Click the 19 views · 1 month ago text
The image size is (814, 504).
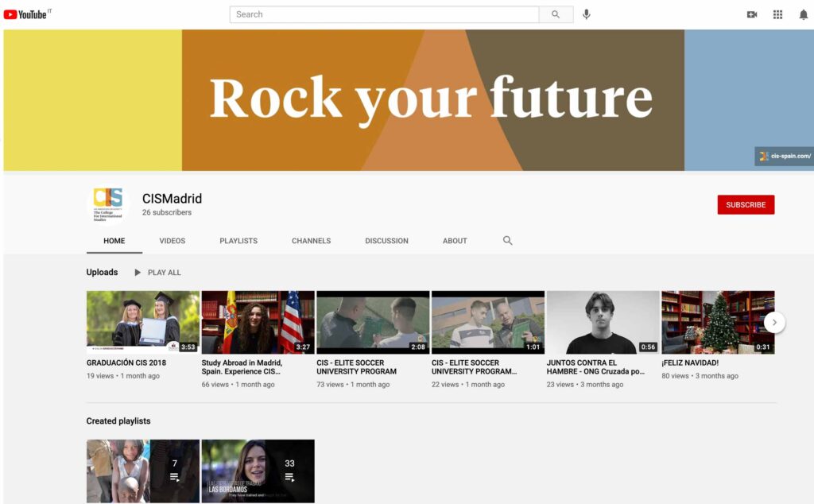(123, 376)
